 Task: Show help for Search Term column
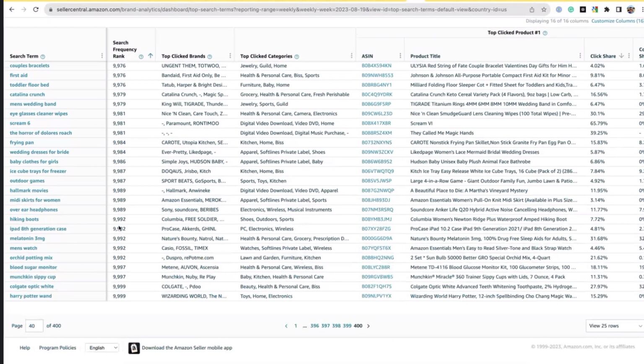(43, 57)
